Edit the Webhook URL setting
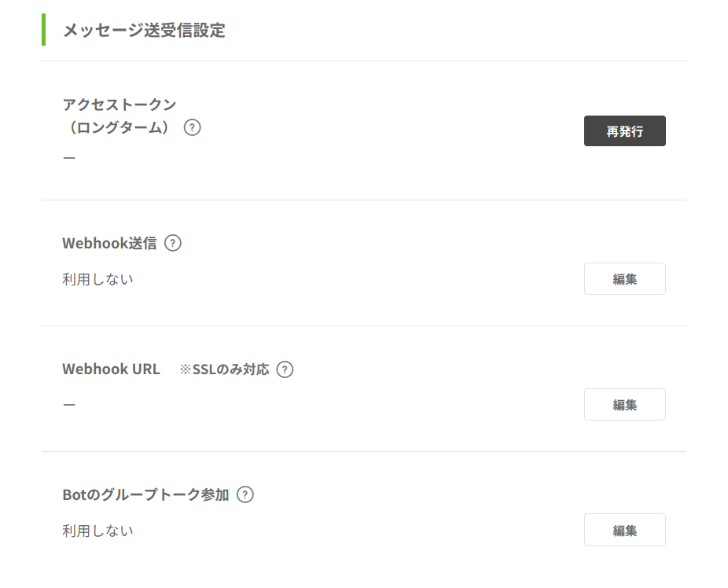728x588 pixels. click(x=624, y=405)
